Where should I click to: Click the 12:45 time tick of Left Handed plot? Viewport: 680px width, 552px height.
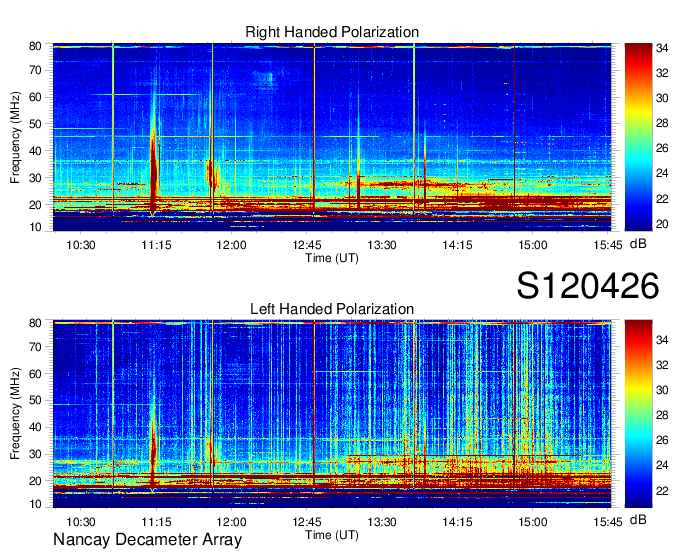tap(307, 522)
